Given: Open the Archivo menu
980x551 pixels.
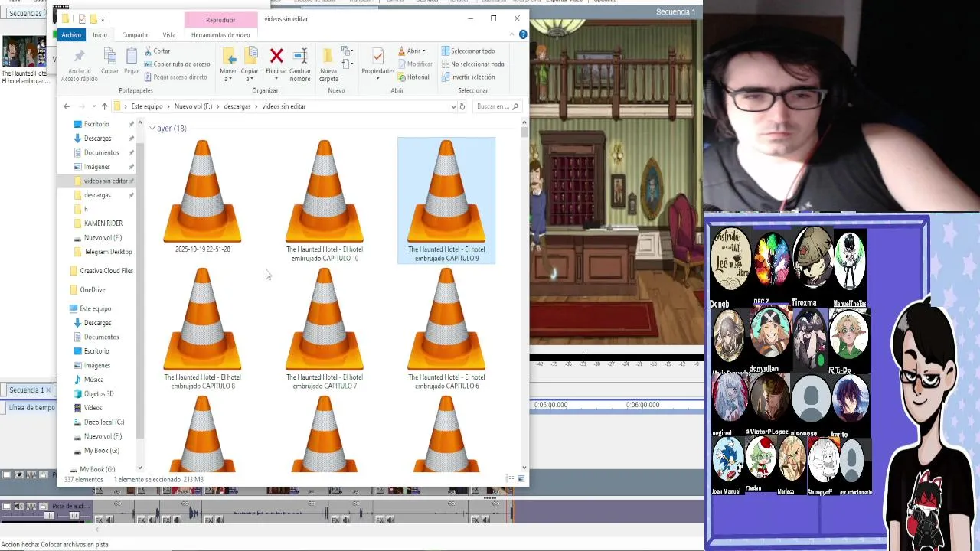Looking at the screenshot, I should pos(71,34).
